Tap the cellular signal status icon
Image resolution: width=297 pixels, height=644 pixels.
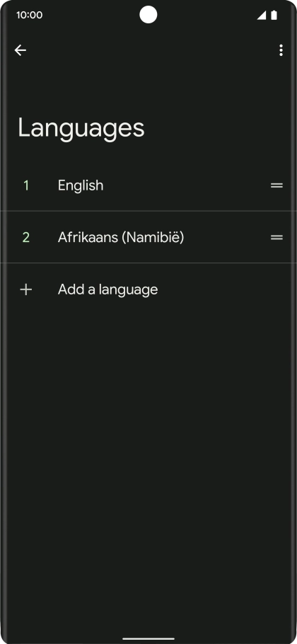point(262,16)
